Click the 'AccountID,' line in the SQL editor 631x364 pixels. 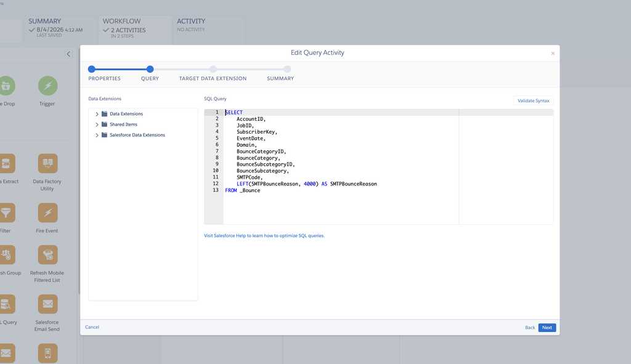pos(251,119)
